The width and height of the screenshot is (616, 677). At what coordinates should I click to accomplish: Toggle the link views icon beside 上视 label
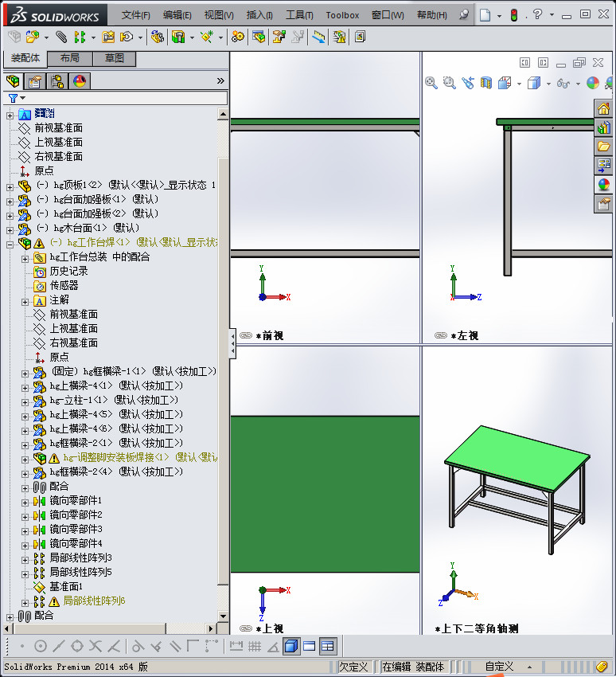[245, 628]
